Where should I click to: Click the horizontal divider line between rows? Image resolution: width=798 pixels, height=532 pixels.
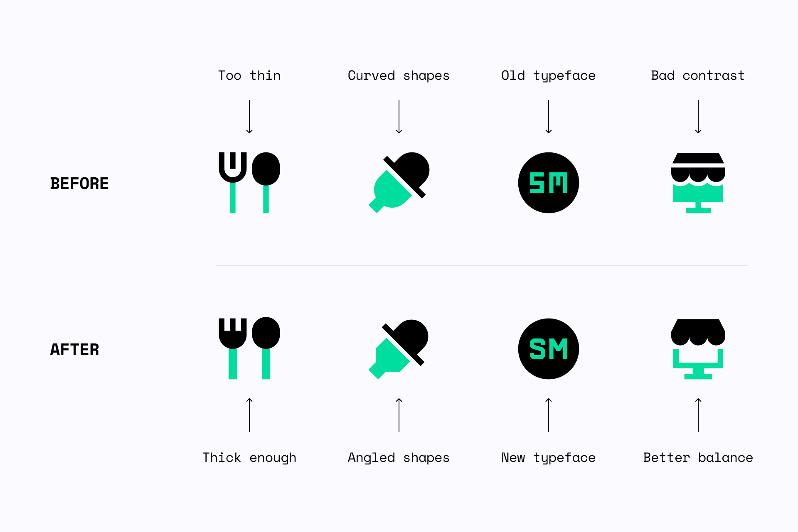[x=482, y=266]
